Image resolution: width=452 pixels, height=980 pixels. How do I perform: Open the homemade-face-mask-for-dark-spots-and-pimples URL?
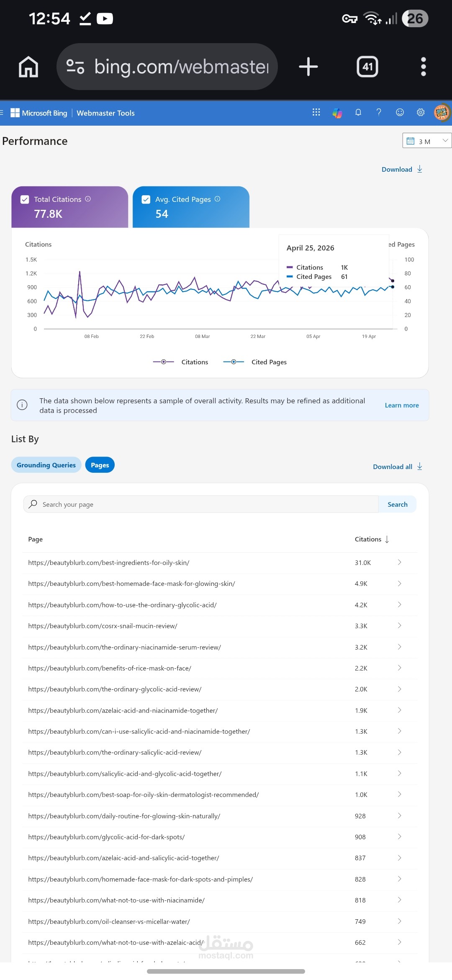pyautogui.click(x=140, y=879)
